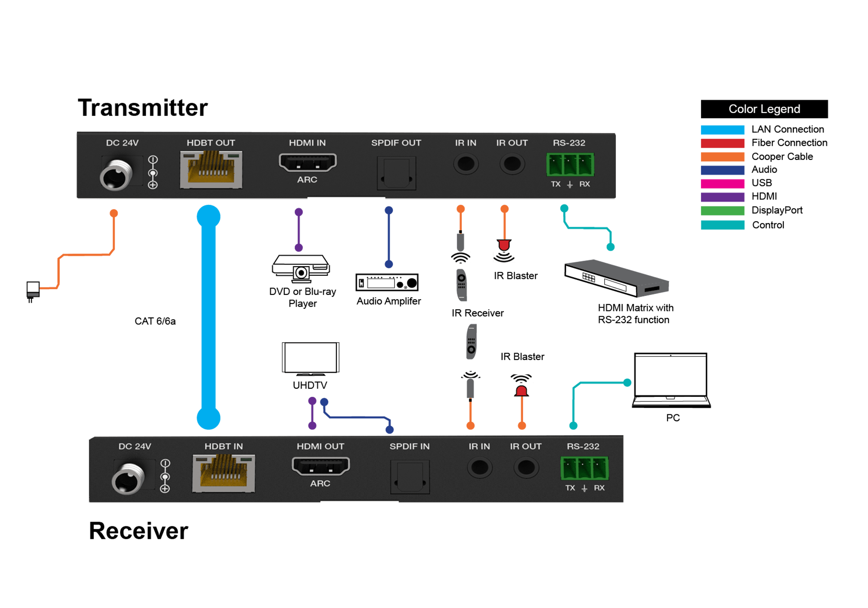Click the transmitter IR IN jack

pyautogui.click(x=466, y=164)
